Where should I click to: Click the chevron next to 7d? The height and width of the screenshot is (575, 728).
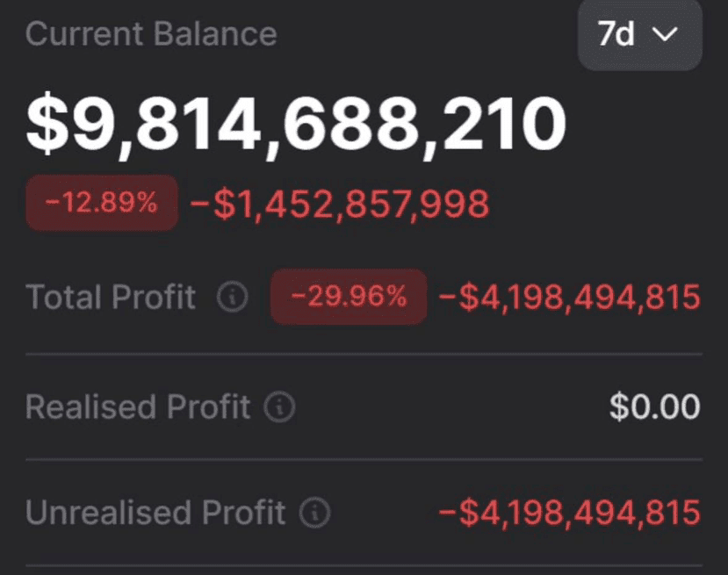tap(665, 34)
